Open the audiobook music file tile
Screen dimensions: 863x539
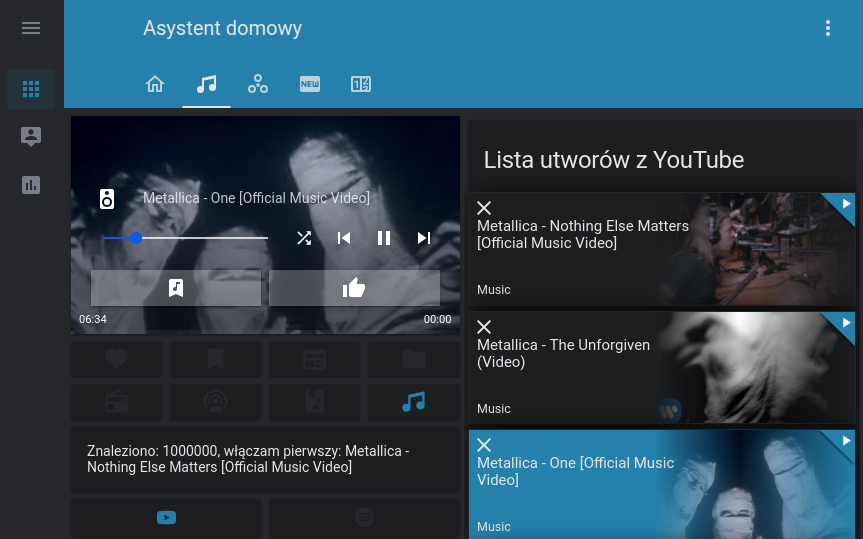pyautogui.click(x=314, y=402)
